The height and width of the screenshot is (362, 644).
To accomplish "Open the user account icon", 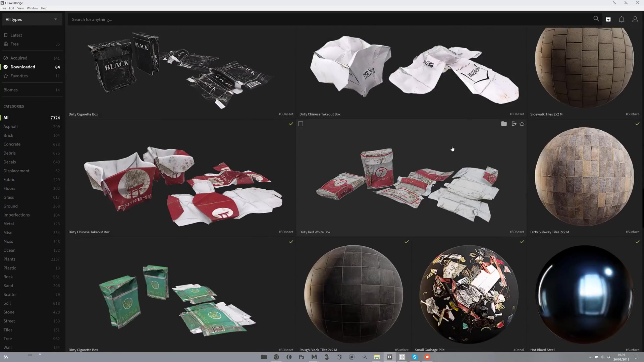I will pos(635,19).
